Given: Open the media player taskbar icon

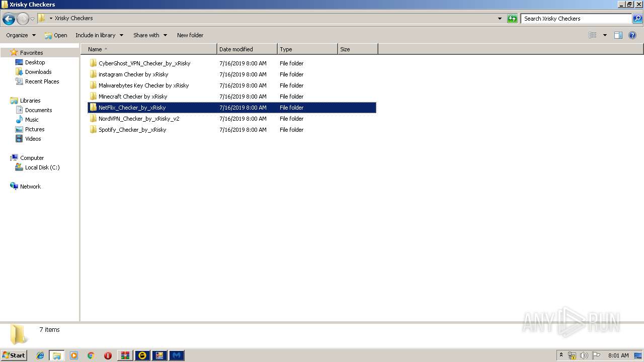Looking at the screenshot, I should pos(74,355).
